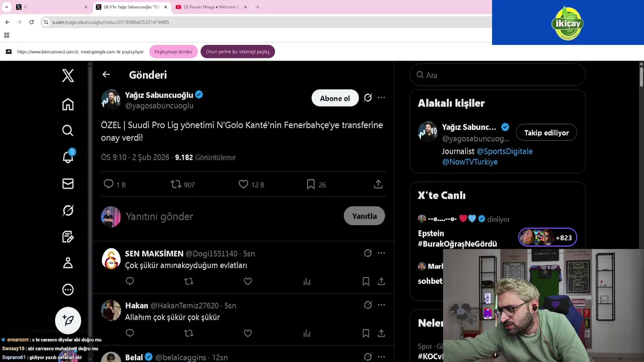Bookmark SEN MAKSİMEN's reply
Screen dimensions: 644x362
point(366,282)
